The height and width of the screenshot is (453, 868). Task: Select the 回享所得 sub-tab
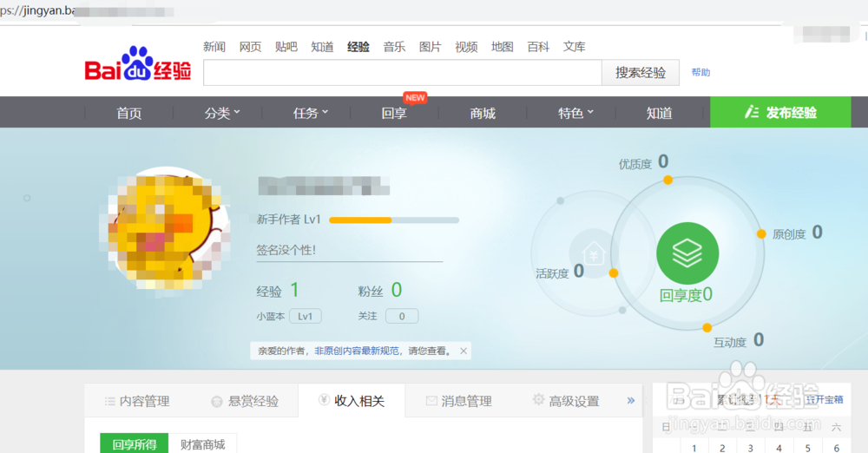[x=134, y=443]
